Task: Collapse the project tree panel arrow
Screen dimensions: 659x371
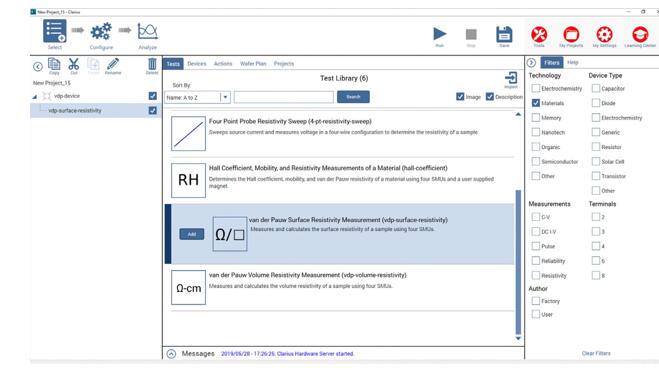Action: tap(38, 66)
